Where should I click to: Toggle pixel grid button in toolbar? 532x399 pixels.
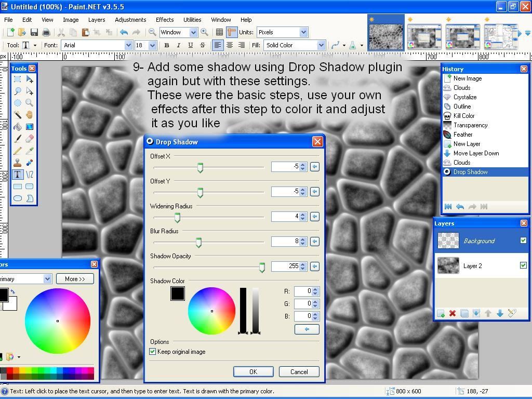pos(220,32)
